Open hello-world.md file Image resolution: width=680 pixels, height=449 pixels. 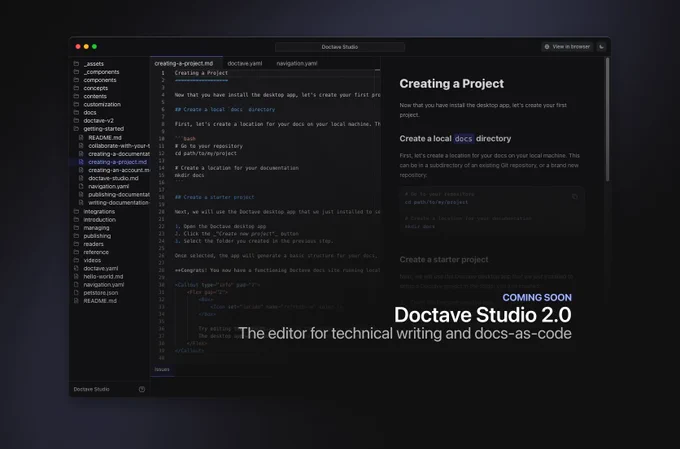pos(103,276)
